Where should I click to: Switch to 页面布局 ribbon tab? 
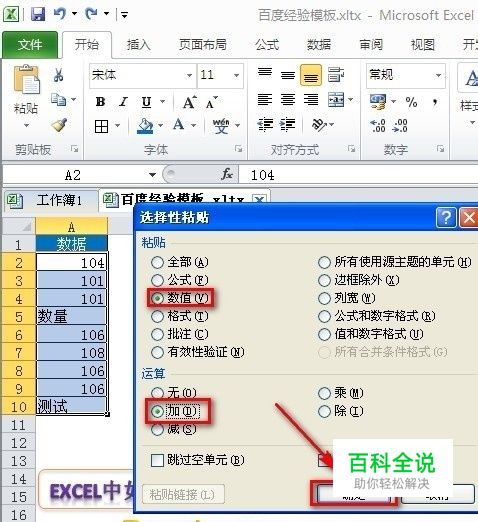tap(203, 44)
